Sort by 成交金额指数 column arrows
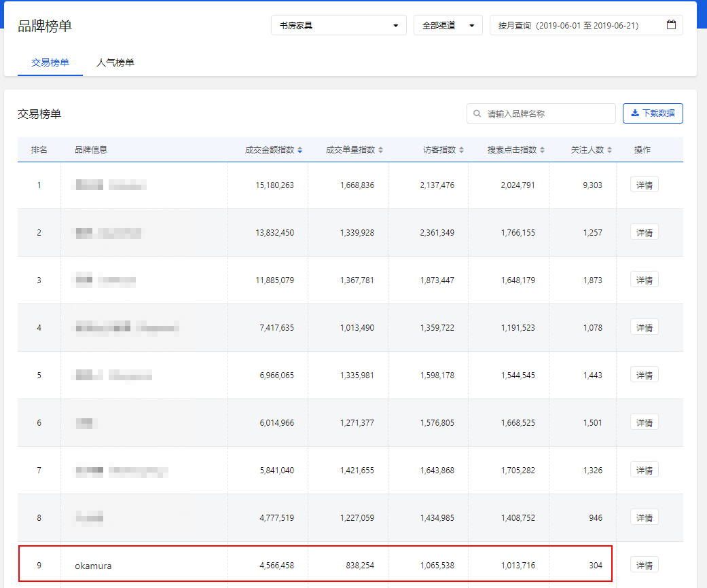 click(300, 150)
